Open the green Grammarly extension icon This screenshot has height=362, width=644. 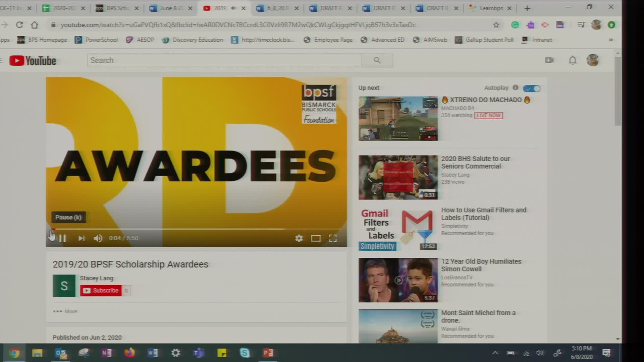515,25
